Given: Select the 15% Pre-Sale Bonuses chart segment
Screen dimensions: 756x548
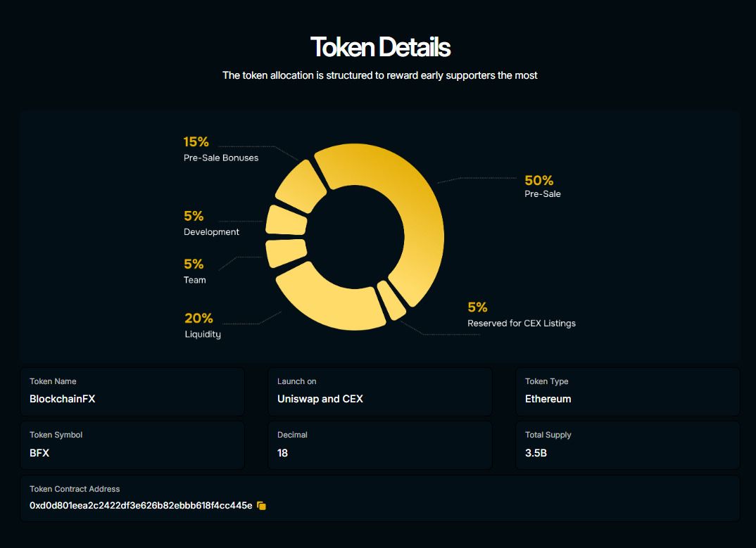Looking at the screenshot, I should (301, 187).
